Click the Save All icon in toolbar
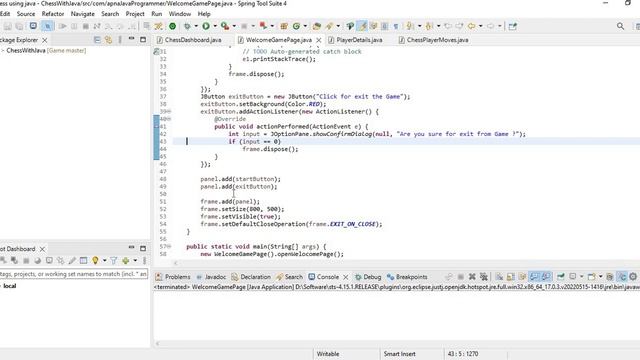640x360 pixels. (x=19, y=26)
